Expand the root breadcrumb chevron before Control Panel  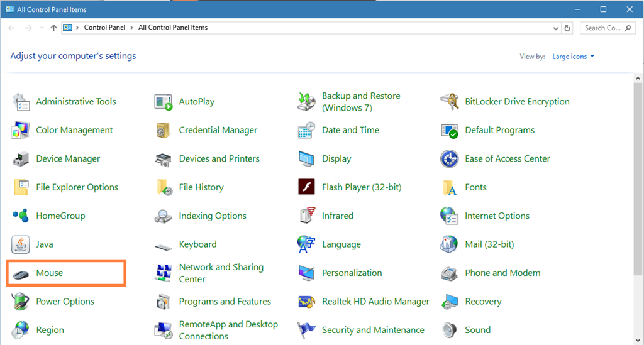tap(77, 28)
